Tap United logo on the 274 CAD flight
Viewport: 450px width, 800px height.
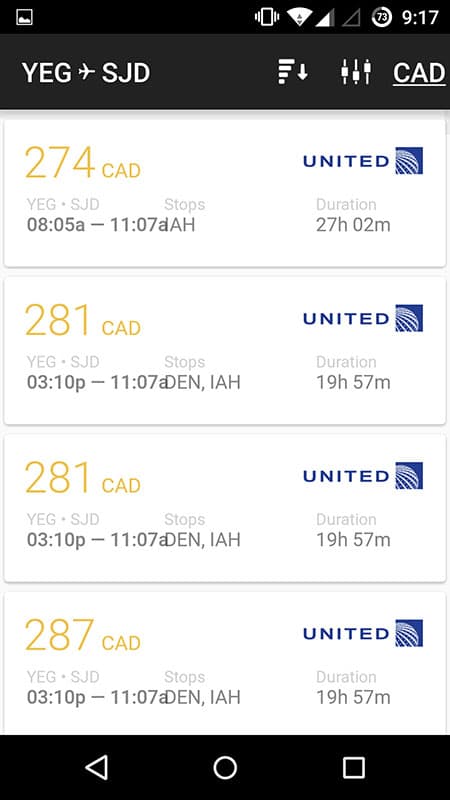click(x=363, y=161)
